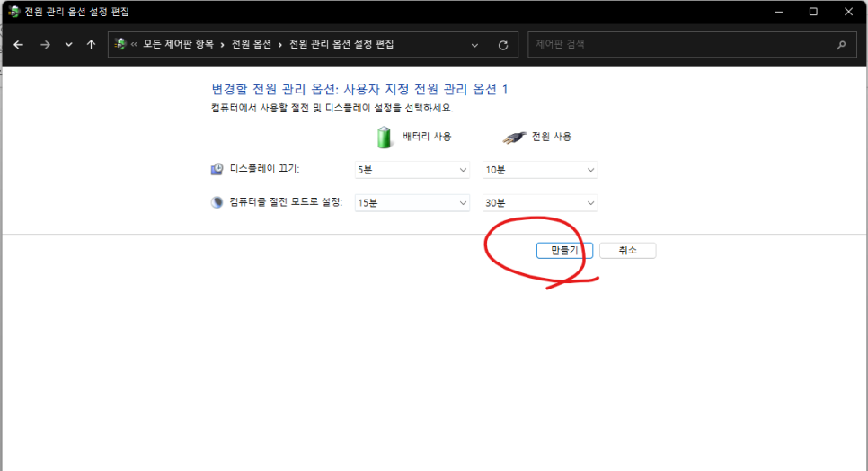Image resolution: width=868 pixels, height=471 pixels.
Task: Open plugged-in sleep dropdown showing 30분
Action: point(540,202)
